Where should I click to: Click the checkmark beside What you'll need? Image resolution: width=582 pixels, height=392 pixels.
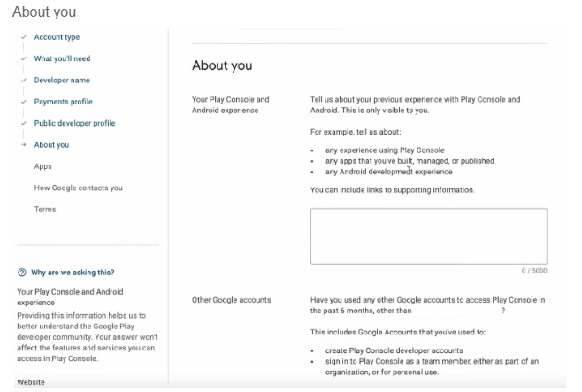[23, 58]
